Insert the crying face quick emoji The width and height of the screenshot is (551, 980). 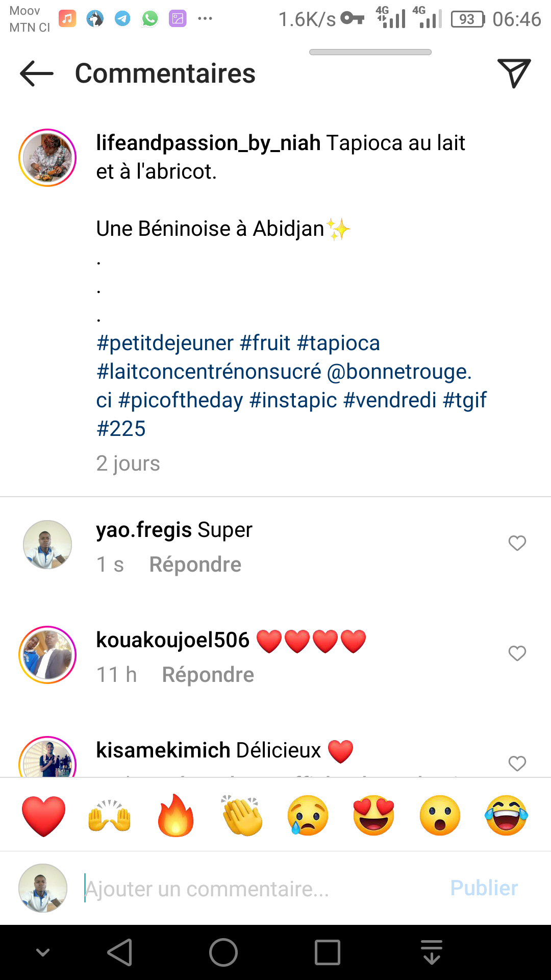[308, 815]
